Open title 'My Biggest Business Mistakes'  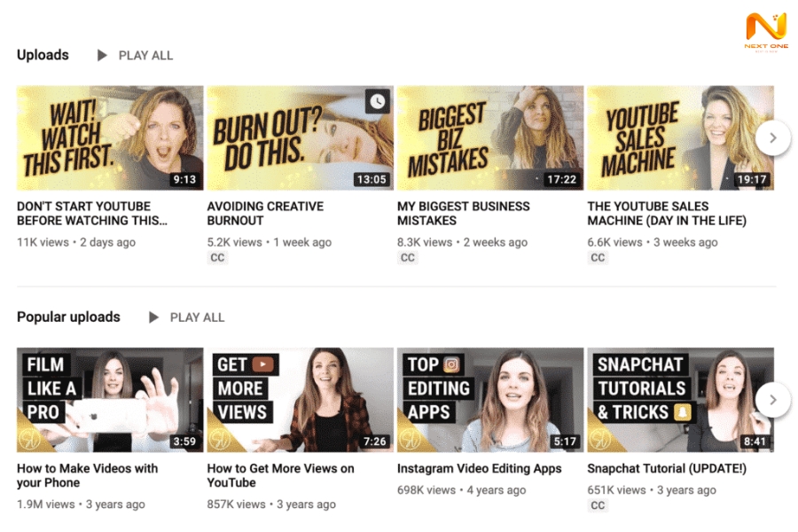coord(463,214)
